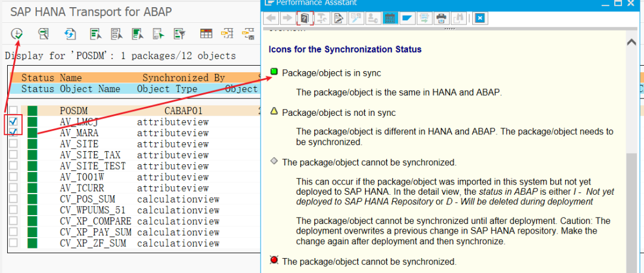
Task: Click the 'Synchronized By' column header
Action: pos(184,78)
